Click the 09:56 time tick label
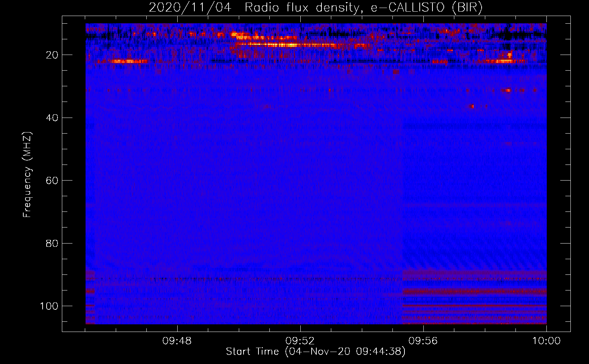Viewport: 589px width, 364px height. pos(423,341)
